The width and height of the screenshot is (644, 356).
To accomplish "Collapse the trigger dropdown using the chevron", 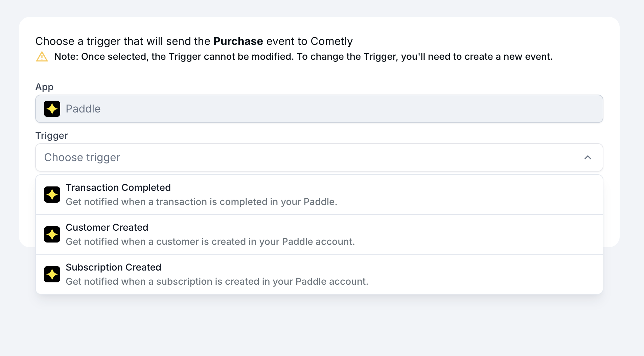I will pos(588,157).
